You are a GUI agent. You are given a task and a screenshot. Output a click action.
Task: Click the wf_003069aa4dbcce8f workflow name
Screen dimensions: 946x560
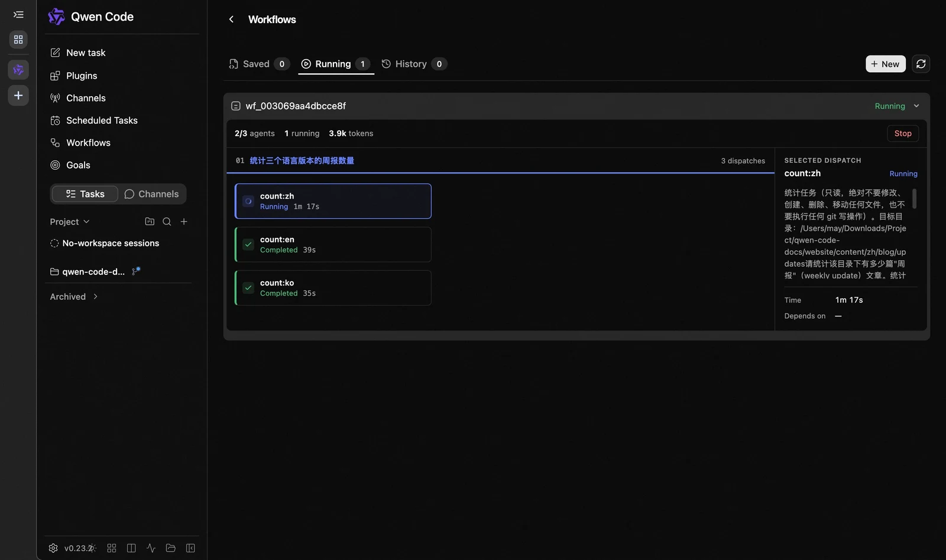(296, 106)
